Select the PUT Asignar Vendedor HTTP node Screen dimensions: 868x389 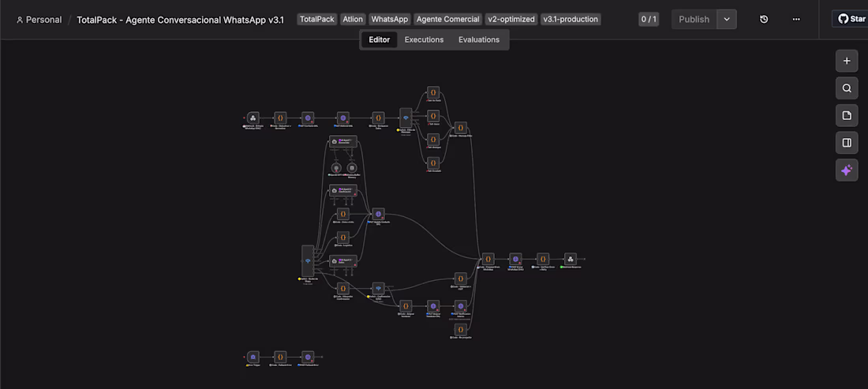pyautogui.click(x=433, y=306)
